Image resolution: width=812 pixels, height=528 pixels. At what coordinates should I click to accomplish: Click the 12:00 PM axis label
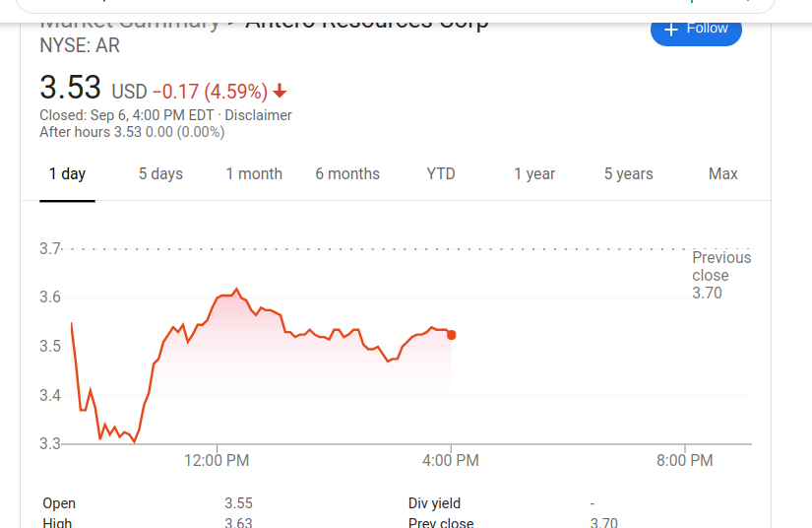click(x=217, y=460)
